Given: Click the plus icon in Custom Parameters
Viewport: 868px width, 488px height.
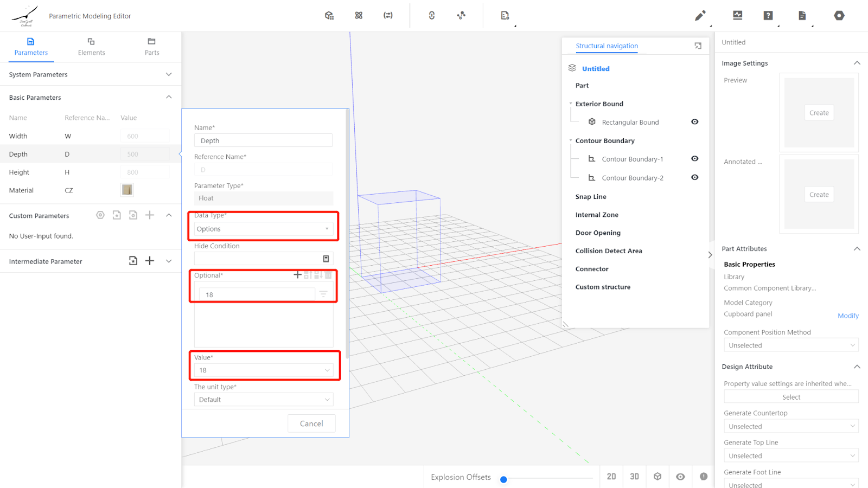Looking at the screenshot, I should (150, 215).
